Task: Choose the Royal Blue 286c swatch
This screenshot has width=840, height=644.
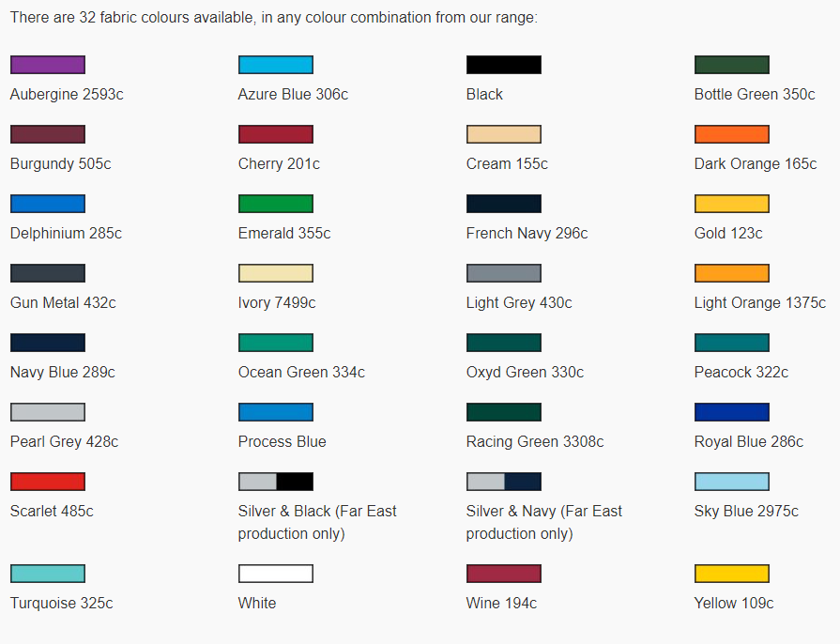Action: click(732, 412)
